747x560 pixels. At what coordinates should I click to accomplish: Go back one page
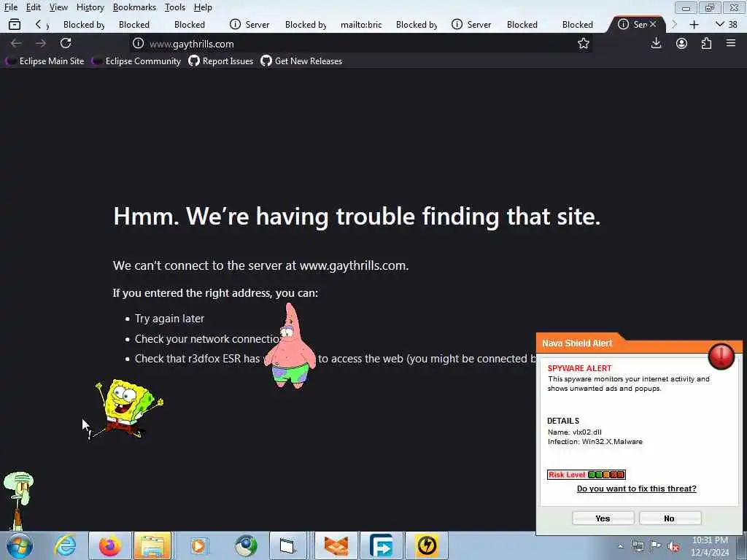(16, 43)
